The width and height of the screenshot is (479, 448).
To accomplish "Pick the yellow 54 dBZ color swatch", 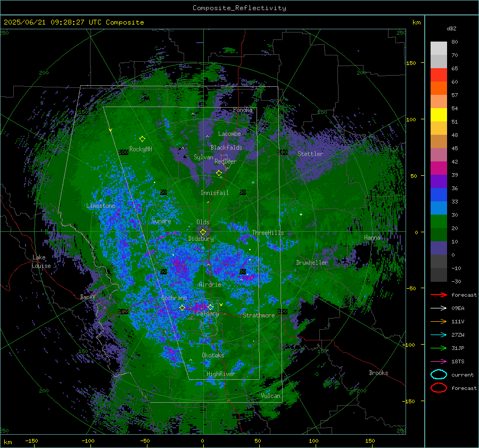I will coord(439,115).
